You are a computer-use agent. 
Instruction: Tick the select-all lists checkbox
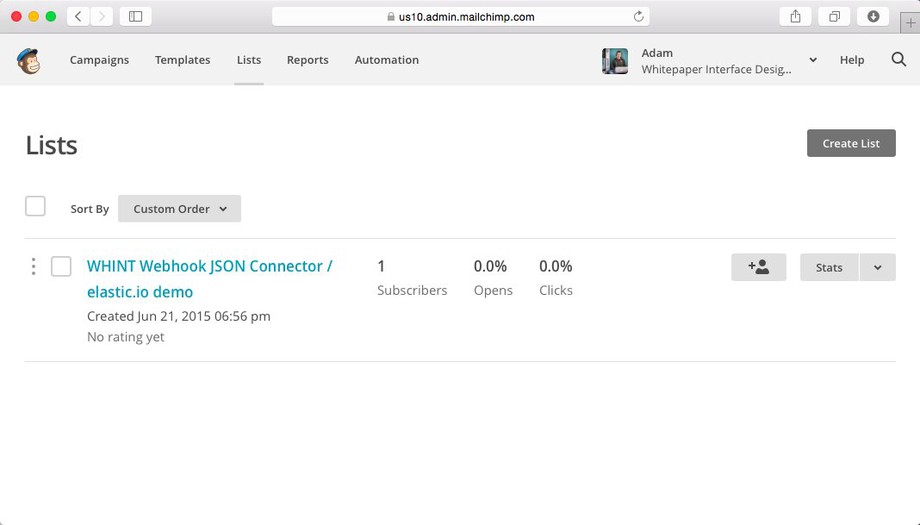[x=35, y=206]
